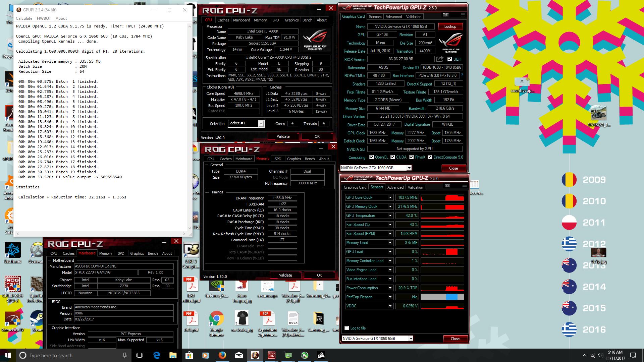Open Bench tab in Mainboard CPU-Z window
Viewport: 644px width, 362px height.
coord(153,253)
